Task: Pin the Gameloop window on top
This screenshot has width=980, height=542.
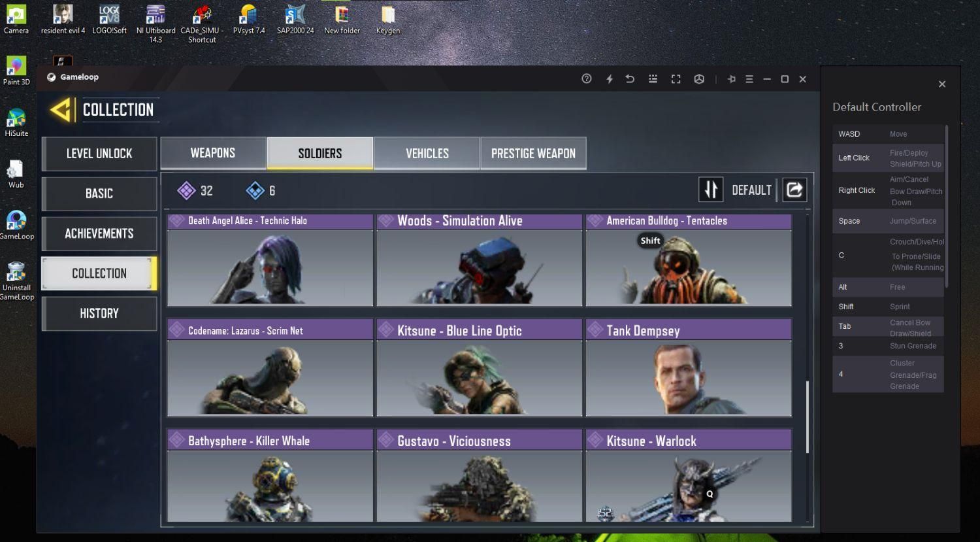Action: (732, 78)
